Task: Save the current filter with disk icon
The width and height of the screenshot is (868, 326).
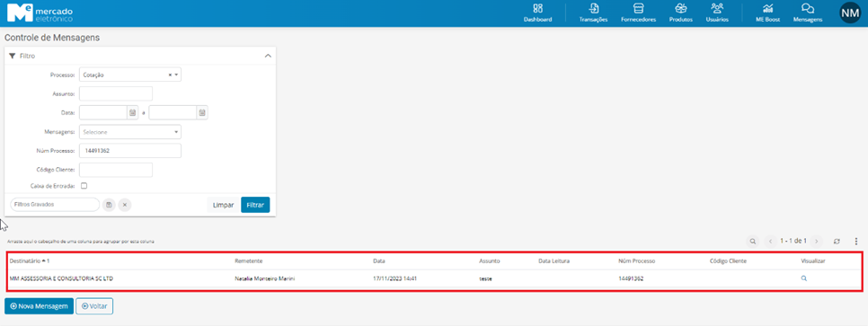Action: point(109,205)
